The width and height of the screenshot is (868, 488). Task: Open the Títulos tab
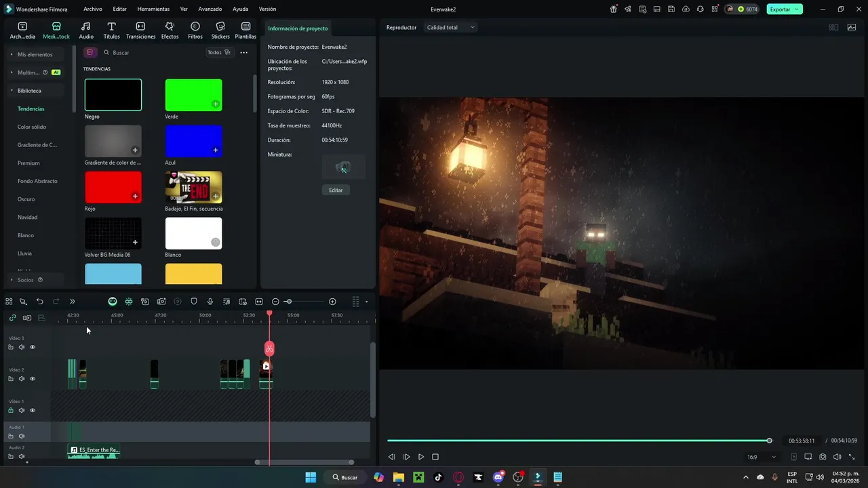(x=111, y=30)
